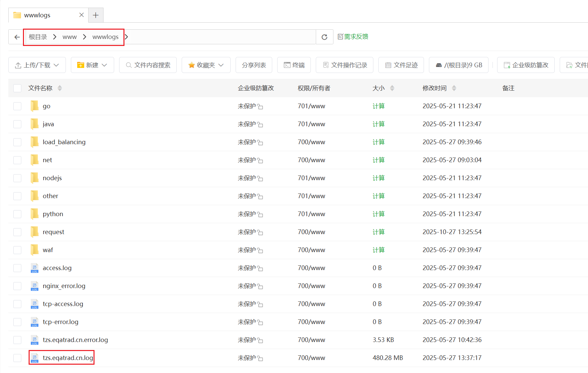The width and height of the screenshot is (588, 373).
Task: Click lock icon in the go folder row
Action: tap(260, 107)
